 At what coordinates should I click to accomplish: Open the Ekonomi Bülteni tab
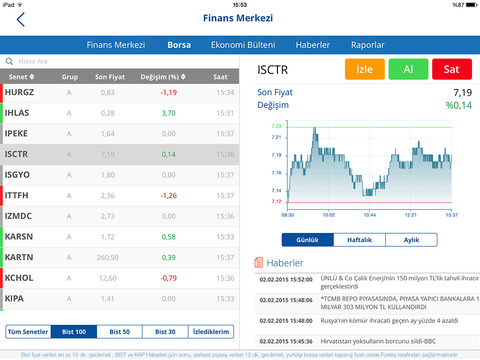click(243, 45)
